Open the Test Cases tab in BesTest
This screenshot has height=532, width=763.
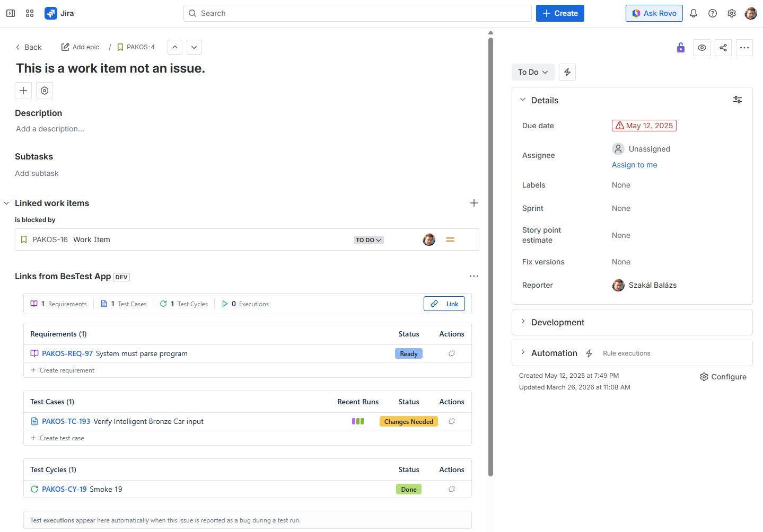click(124, 304)
